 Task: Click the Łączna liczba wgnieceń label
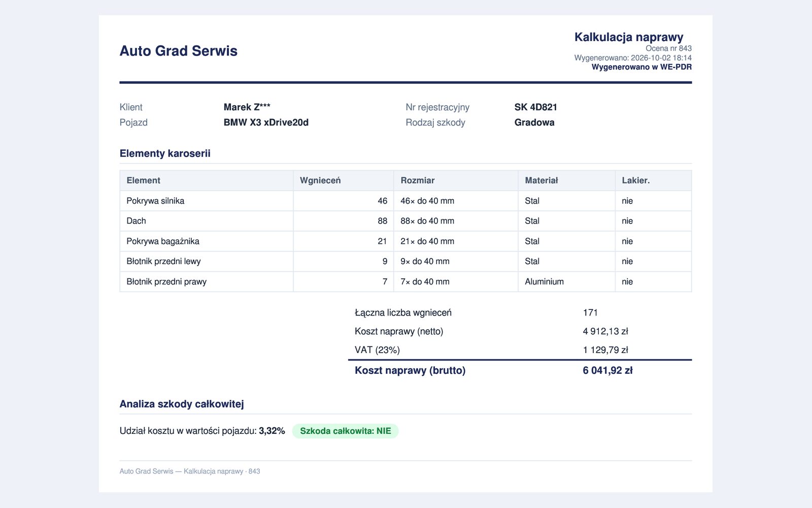pyautogui.click(x=403, y=313)
